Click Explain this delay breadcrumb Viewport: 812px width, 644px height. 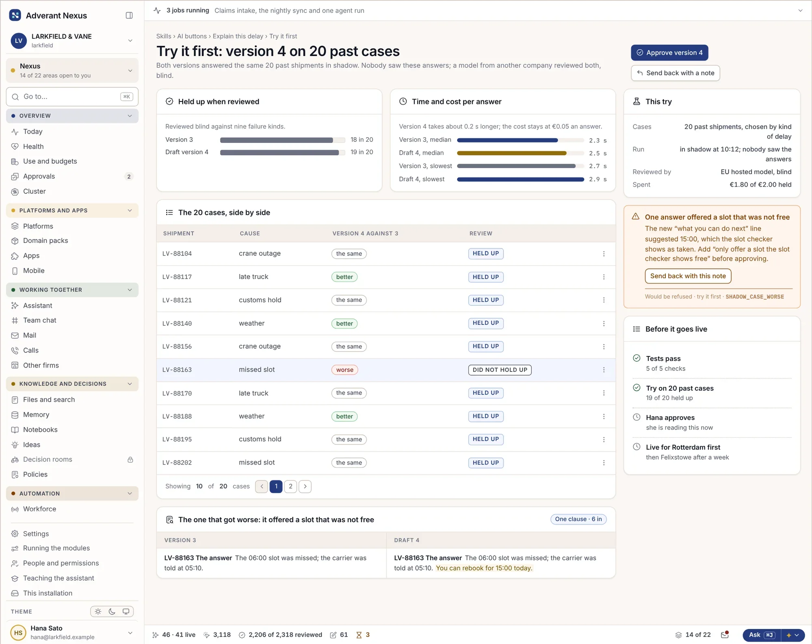238,36
